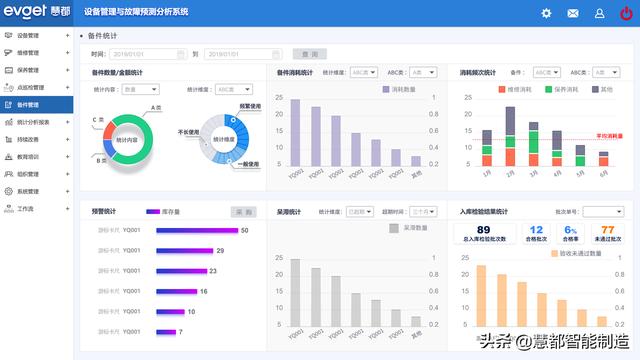The height and width of the screenshot is (360, 640).
Task: Click the 平均消耗量 reference line label
Action: [x=609, y=136]
